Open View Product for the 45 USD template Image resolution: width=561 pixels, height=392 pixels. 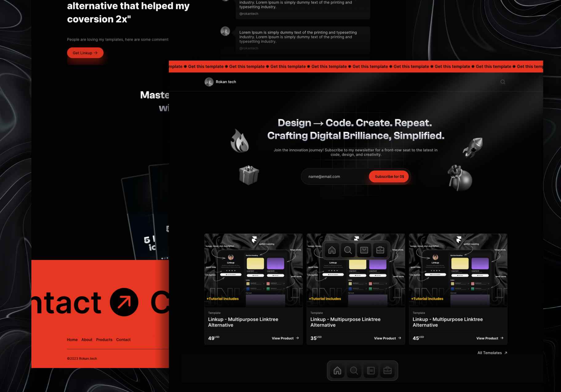490,338
